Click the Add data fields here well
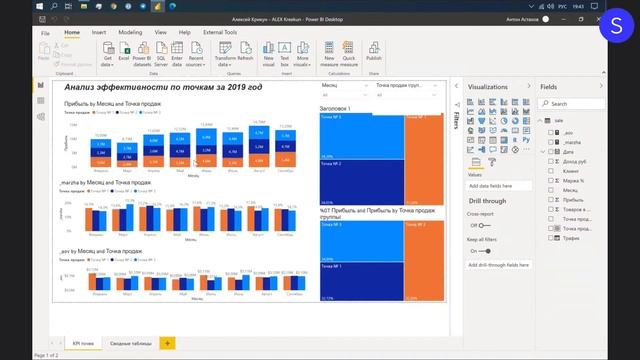The width and height of the screenshot is (640, 360). [499, 186]
